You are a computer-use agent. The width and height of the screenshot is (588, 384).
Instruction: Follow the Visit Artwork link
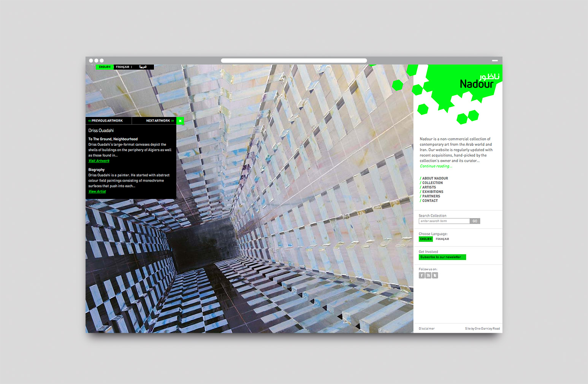coord(99,161)
